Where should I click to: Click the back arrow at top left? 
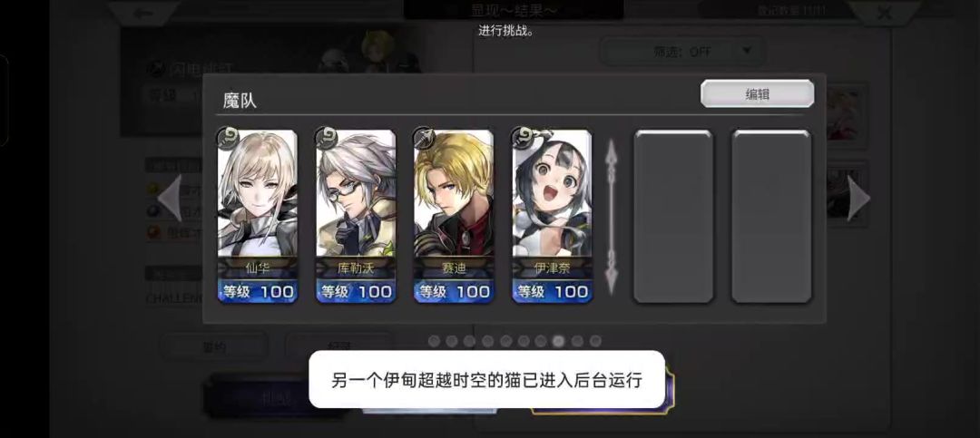[143, 13]
